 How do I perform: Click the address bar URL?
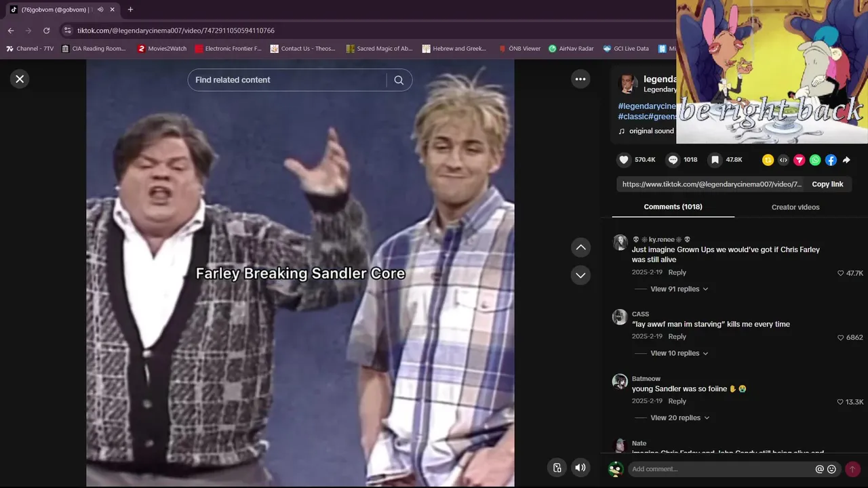click(x=176, y=30)
